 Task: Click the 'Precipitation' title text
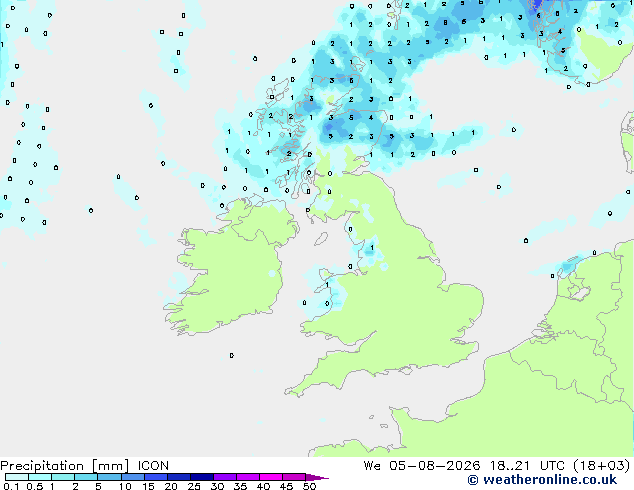coord(42,466)
